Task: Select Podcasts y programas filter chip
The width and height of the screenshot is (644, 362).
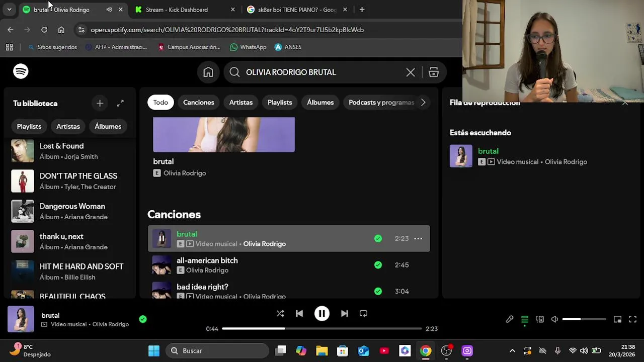Action: point(381,103)
